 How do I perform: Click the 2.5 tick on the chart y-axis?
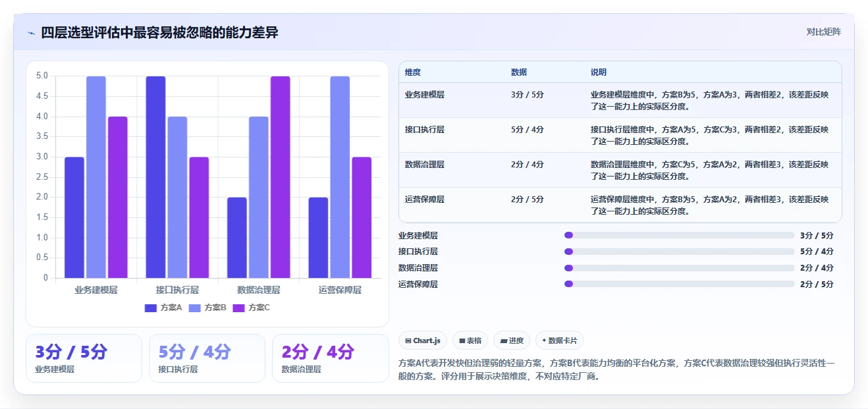tap(42, 177)
